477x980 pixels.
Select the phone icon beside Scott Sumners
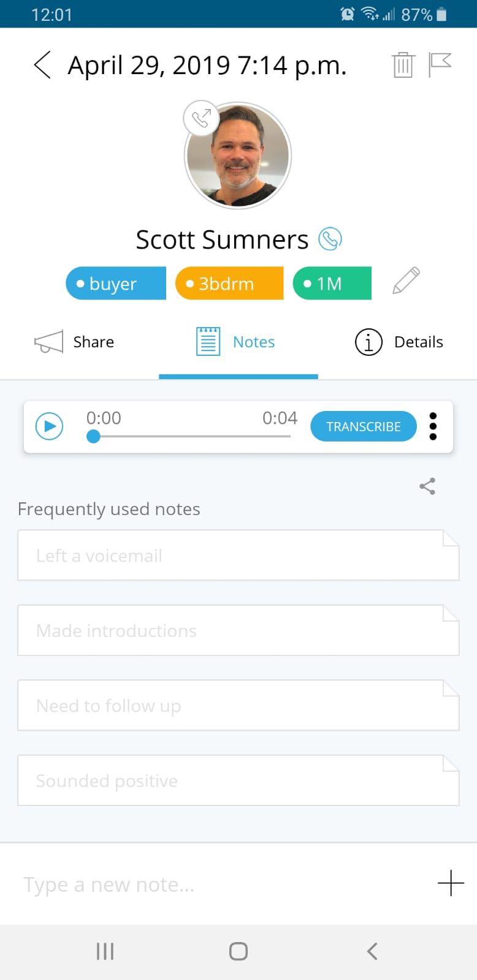coord(330,239)
